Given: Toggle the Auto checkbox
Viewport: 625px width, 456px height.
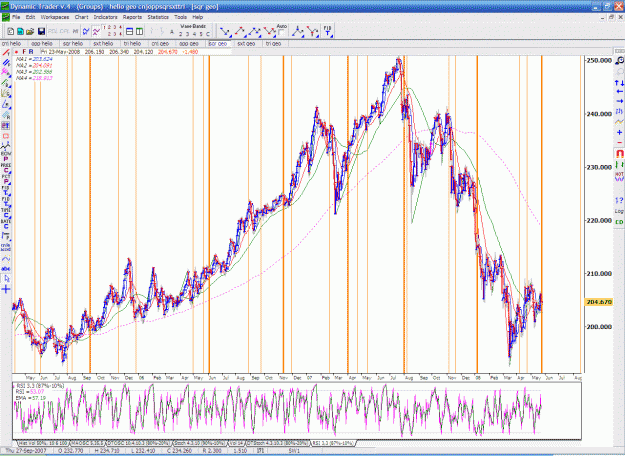Looking at the screenshot, I should tap(281, 32).
